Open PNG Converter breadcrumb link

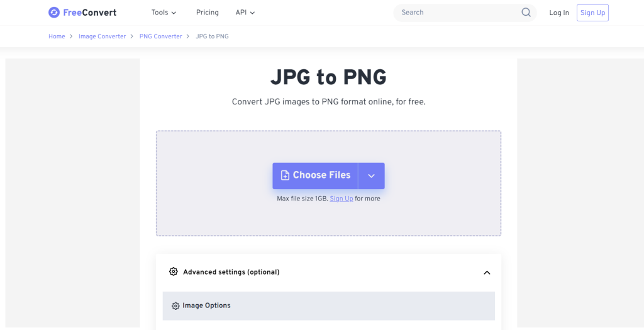tap(160, 36)
